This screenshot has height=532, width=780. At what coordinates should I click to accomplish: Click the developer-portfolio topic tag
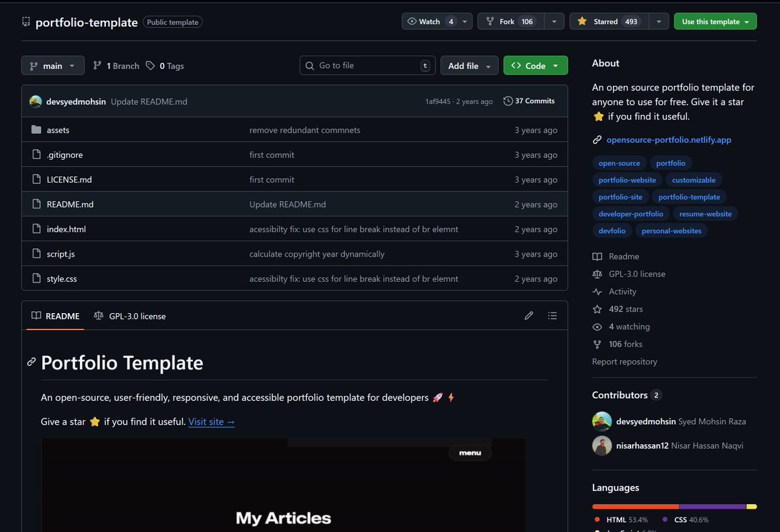[x=631, y=214]
